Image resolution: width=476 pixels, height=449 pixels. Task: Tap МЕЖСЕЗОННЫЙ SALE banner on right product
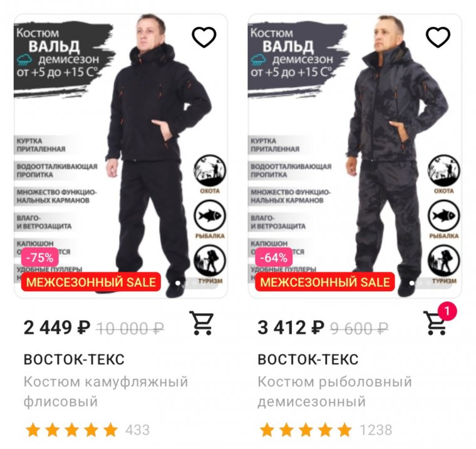(x=325, y=282)
